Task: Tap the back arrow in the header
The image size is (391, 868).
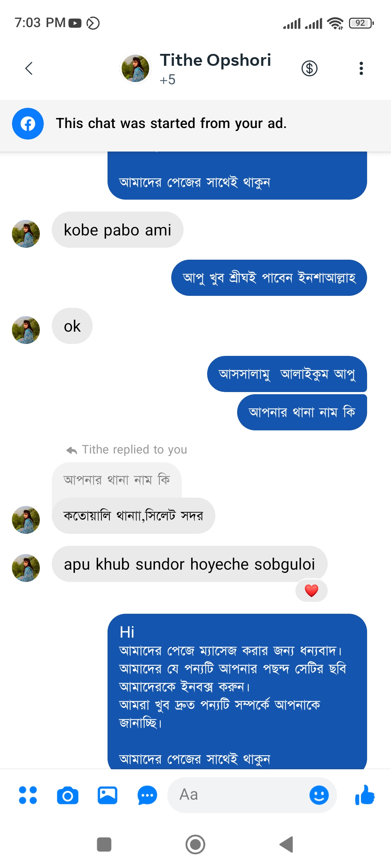Action: click(29, 68)
